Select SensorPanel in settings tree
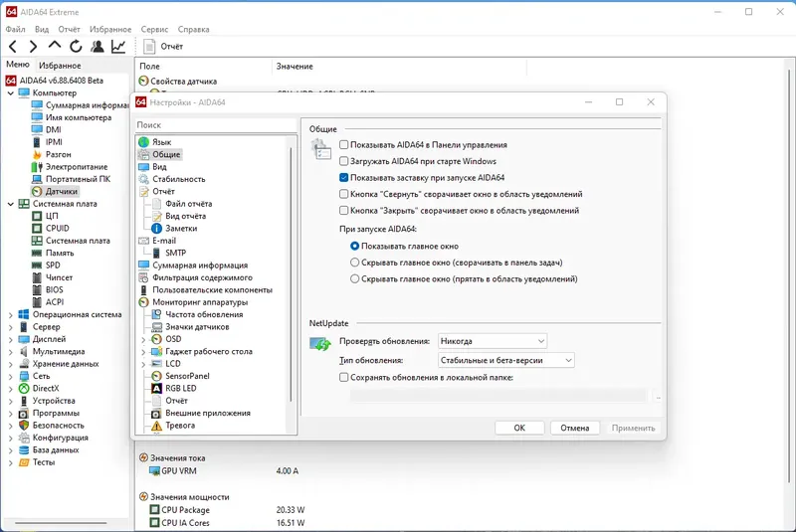 (187, 376)
